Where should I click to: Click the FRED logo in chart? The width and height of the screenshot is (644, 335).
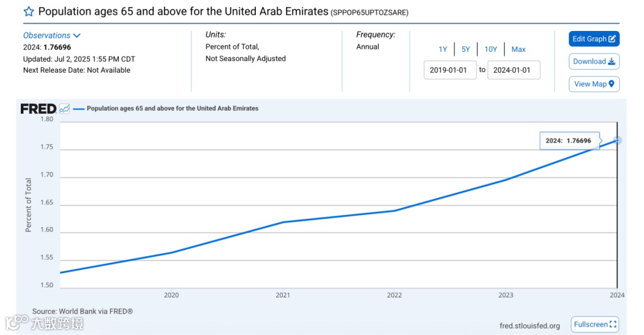click(x=38, y=109)
